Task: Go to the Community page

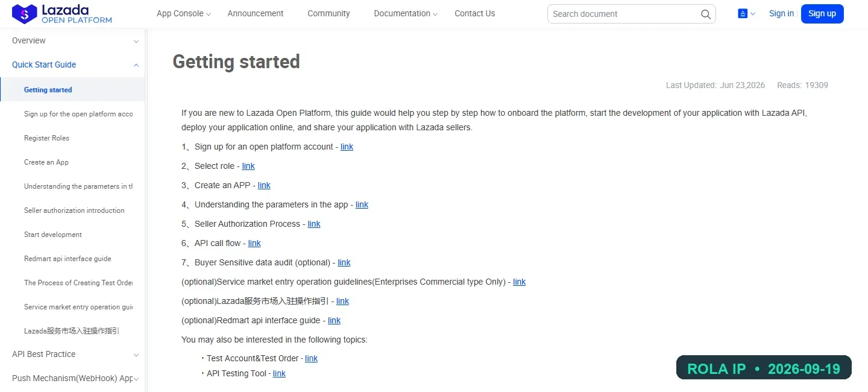Action: click(329, 13)
